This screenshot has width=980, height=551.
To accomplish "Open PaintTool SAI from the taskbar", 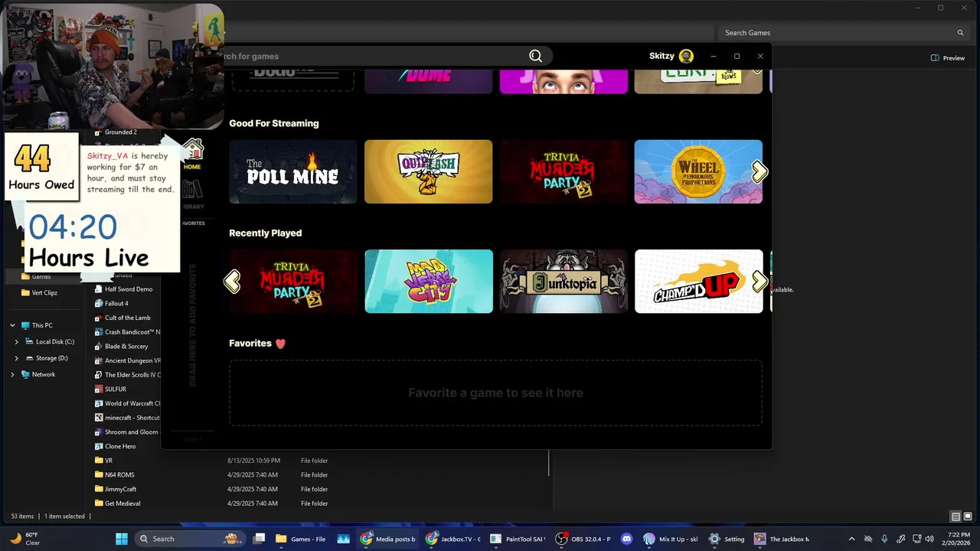I will tap(517, 539).
